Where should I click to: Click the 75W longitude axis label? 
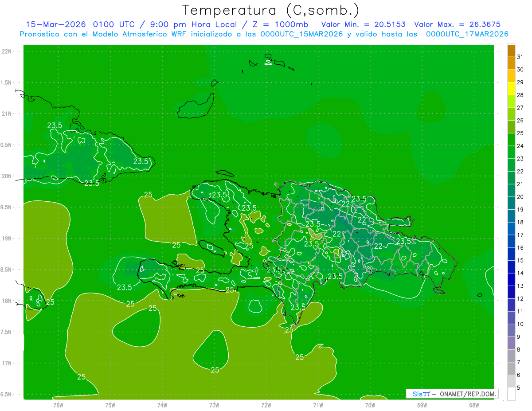pos(110,405)
